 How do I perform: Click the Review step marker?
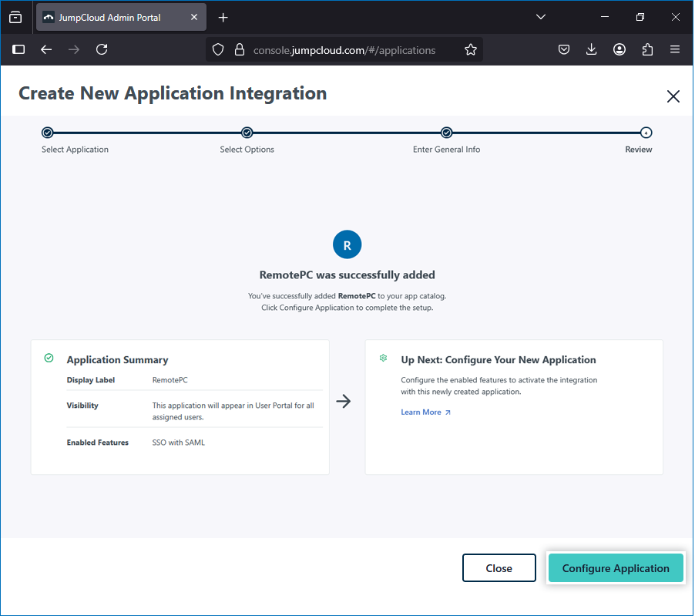click(646, 133)
